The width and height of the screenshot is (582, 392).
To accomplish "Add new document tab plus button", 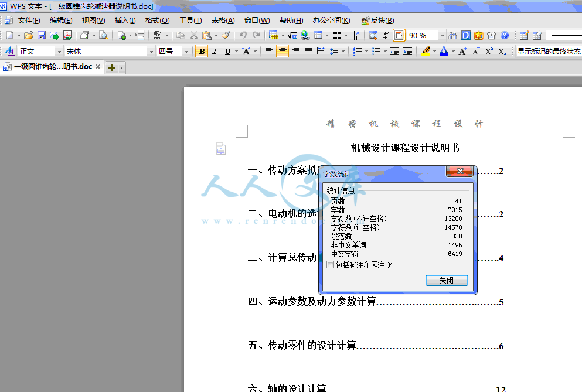I will (x=111, y=67).
